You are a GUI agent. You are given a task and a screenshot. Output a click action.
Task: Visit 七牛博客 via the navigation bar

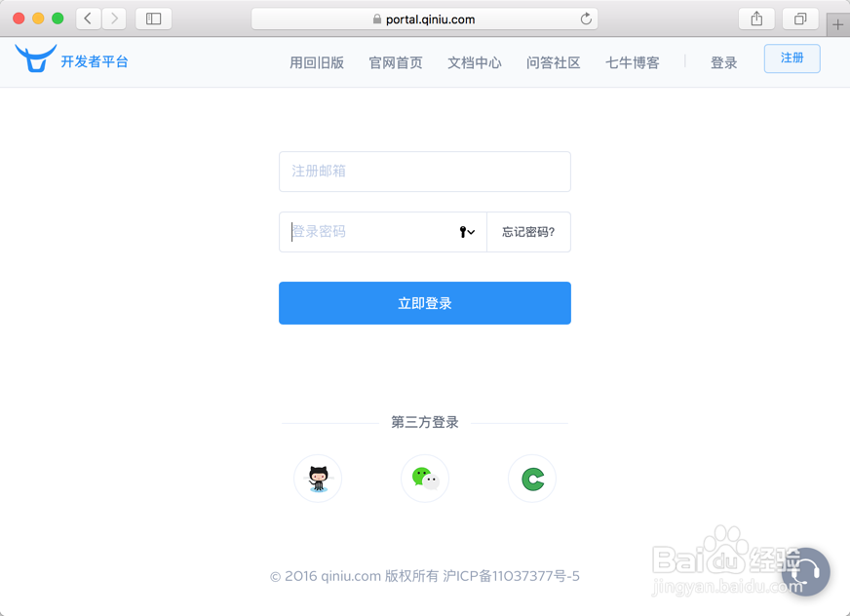632,61
